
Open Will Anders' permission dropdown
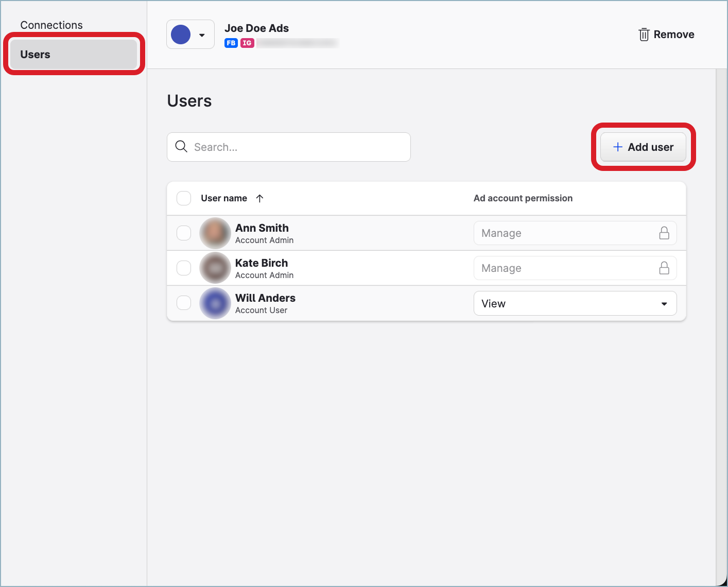click(575, 303)
